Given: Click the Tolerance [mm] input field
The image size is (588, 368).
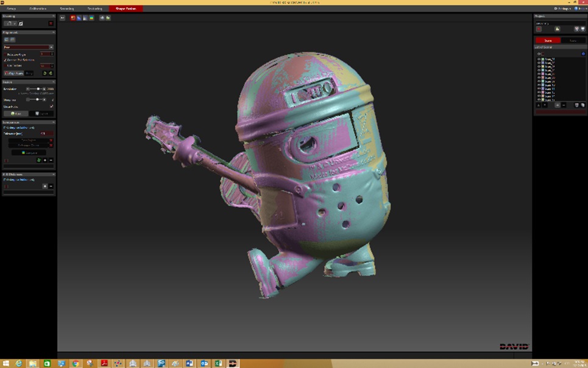Looking at the screenshot, I should [x=47, y=133].
